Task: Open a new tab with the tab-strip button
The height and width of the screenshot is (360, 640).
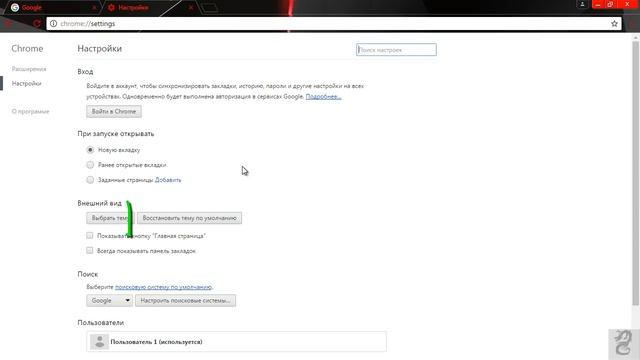Action: click(209, 8)
